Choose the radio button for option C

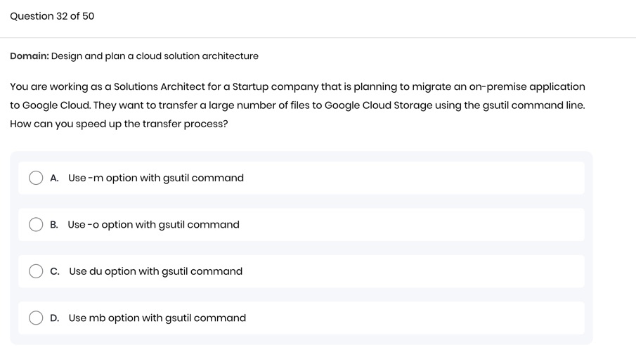tap(36, 271)
